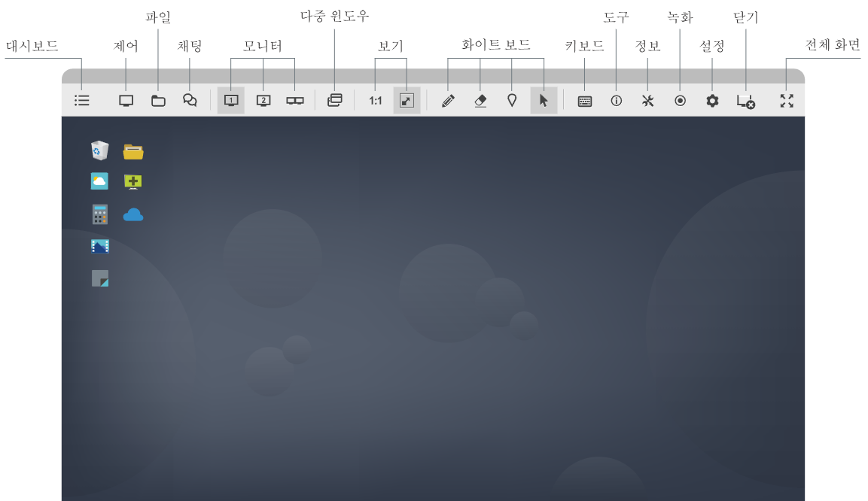Enter full screen mode
The width and height of the screenshot is (868, 501).
(x=787, y=101)
